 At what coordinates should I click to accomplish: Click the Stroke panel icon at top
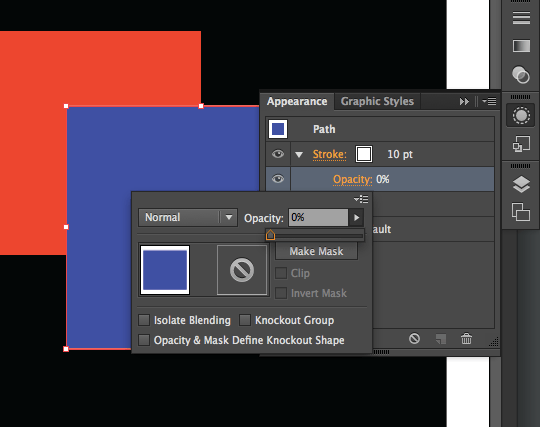pos(521,18)
